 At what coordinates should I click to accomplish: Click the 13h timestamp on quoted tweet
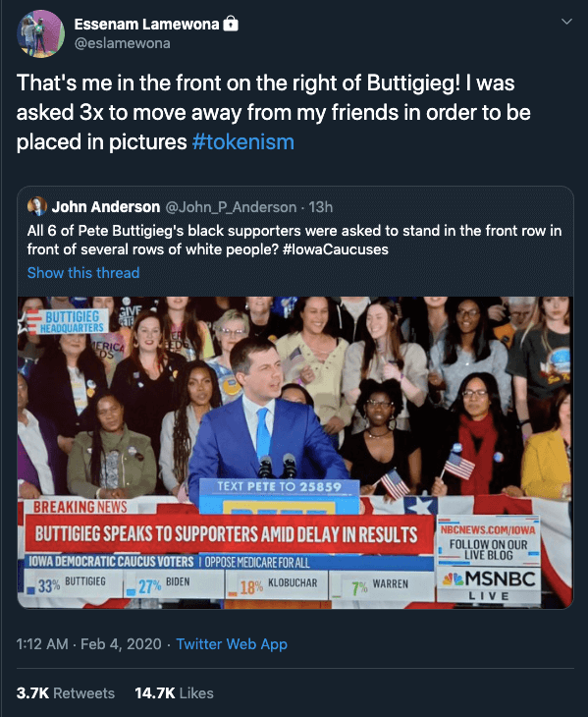[321, 207]
